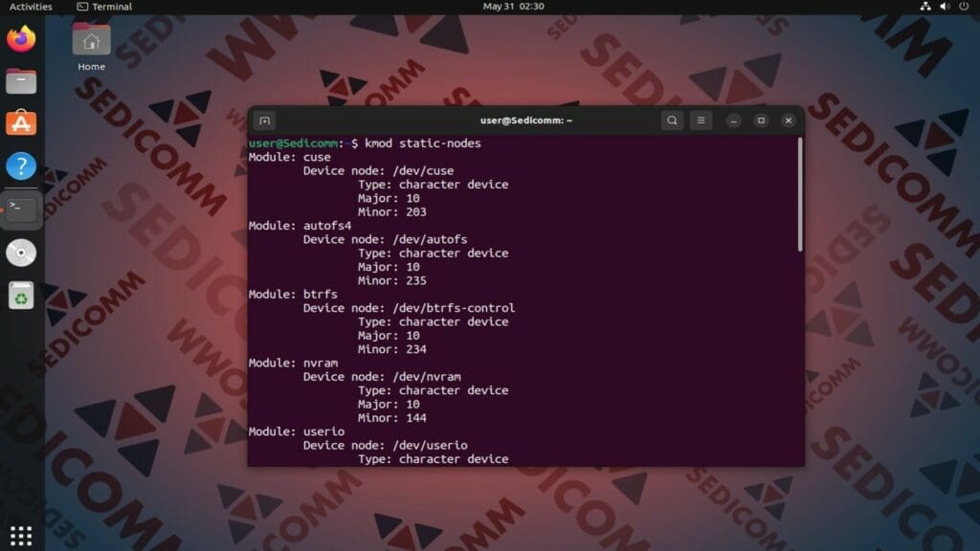
Task: Click the terminal title 'user@Sedicomm: ~'
Action: 525,121
